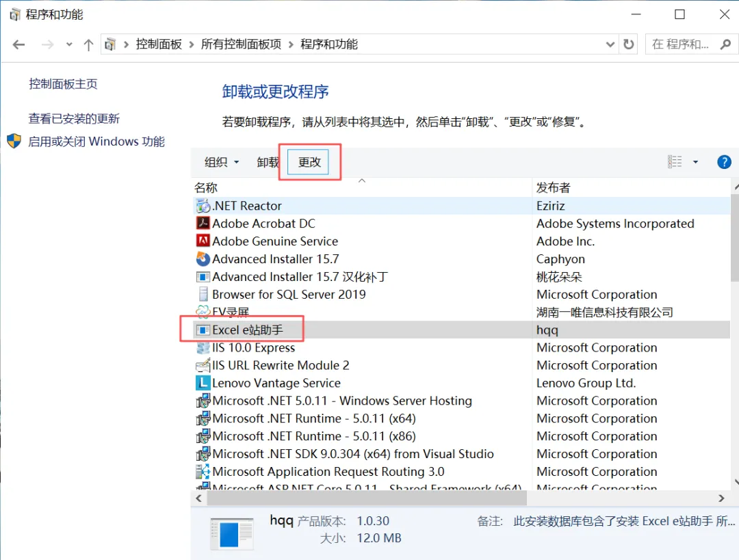Viewport: 739px width, 560px height.
Task: Click the Adobe Acrobat DC icon
Action: click(203, 223)
